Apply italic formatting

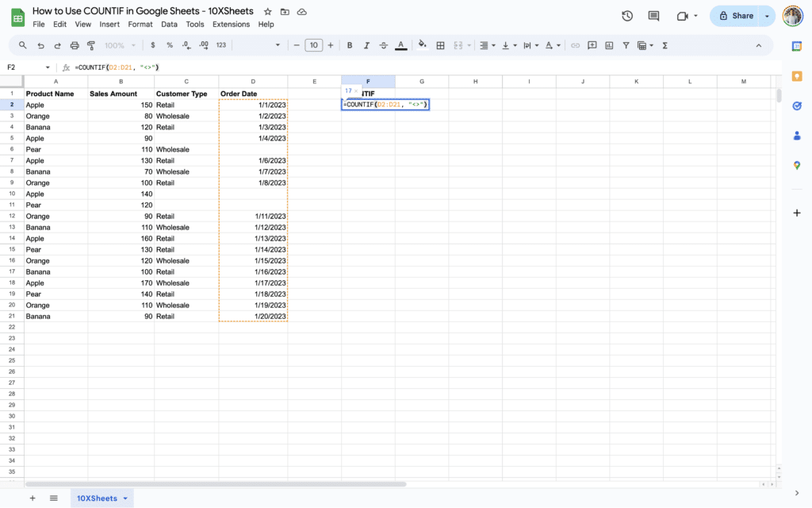tap(367, 45)
